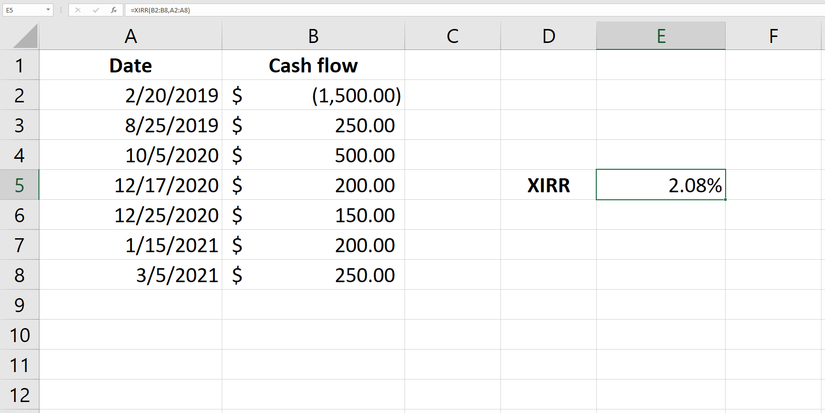The width and height of the screenshot is (825, 413).
Task: Open the Insert Function fx icon
Action: coord(113,10)
